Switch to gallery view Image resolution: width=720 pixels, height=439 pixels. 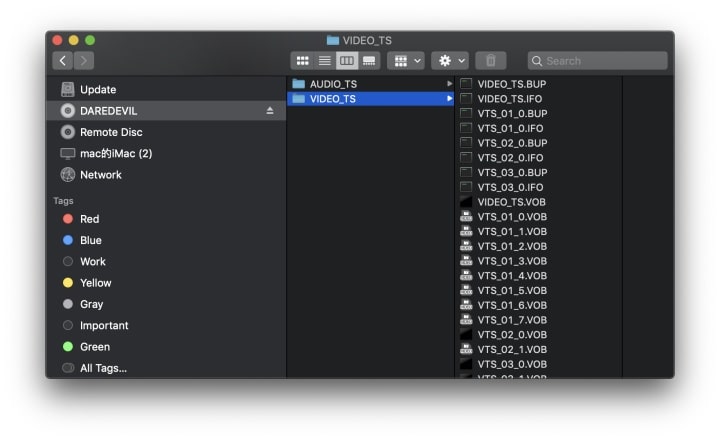369,61
